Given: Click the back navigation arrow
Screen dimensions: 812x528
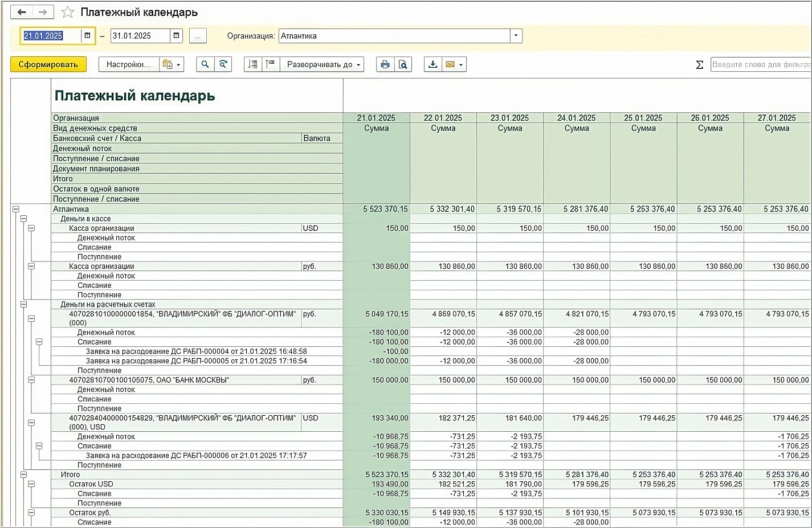Looking at the screenshot, I should click(x=22, y=12).
